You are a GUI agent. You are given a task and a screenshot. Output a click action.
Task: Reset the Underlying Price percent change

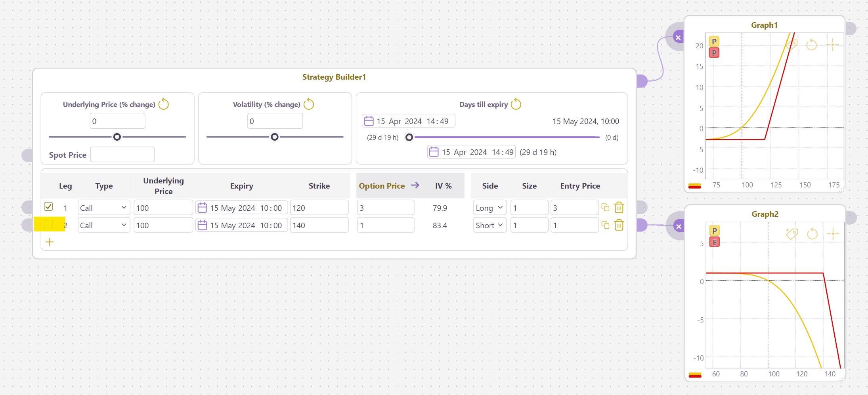click(163, 104)
